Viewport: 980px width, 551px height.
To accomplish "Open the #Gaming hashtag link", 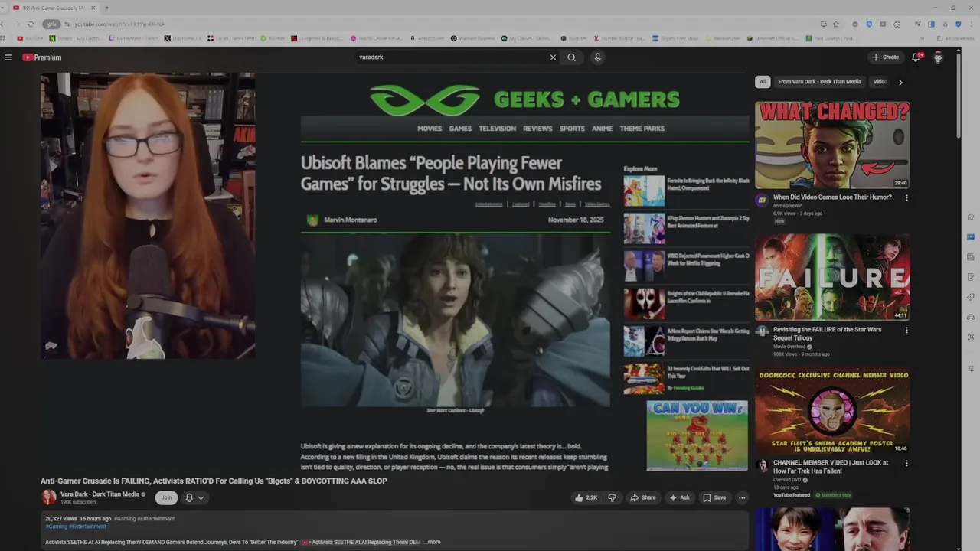I will coord(57,527).
